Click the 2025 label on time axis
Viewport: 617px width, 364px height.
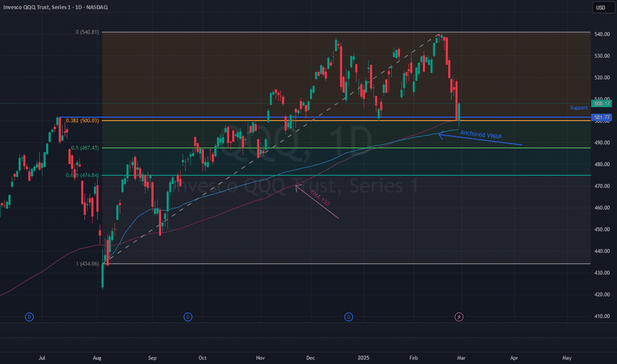tap(363, 357)
